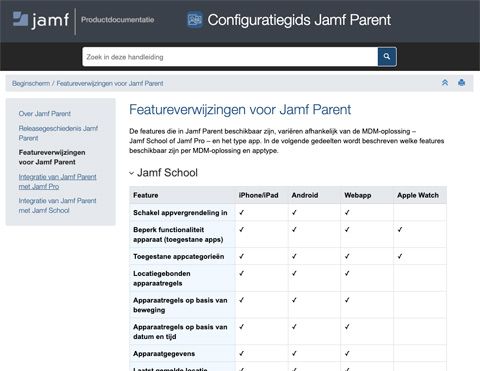Open 'Releasegeschiedenis Jamf Parent' sidebar item
This screenshot has height=371, width=480.
pyautogui.click(x=58, y=133)
